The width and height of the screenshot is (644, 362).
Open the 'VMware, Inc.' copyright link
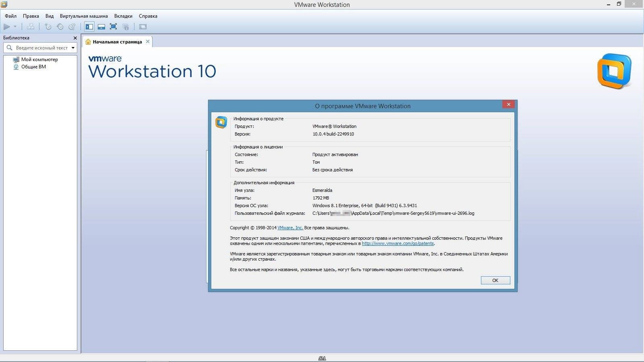[290, 228]
